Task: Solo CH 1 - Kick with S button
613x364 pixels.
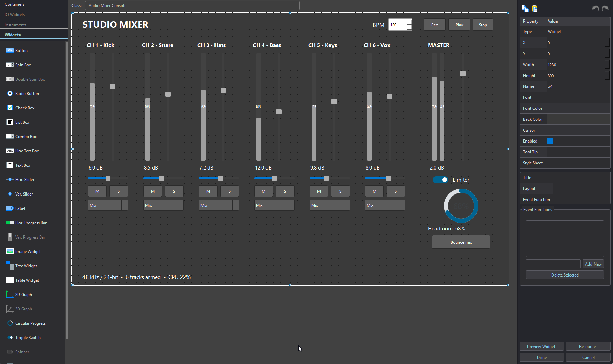Action: (x=119, y=191)
